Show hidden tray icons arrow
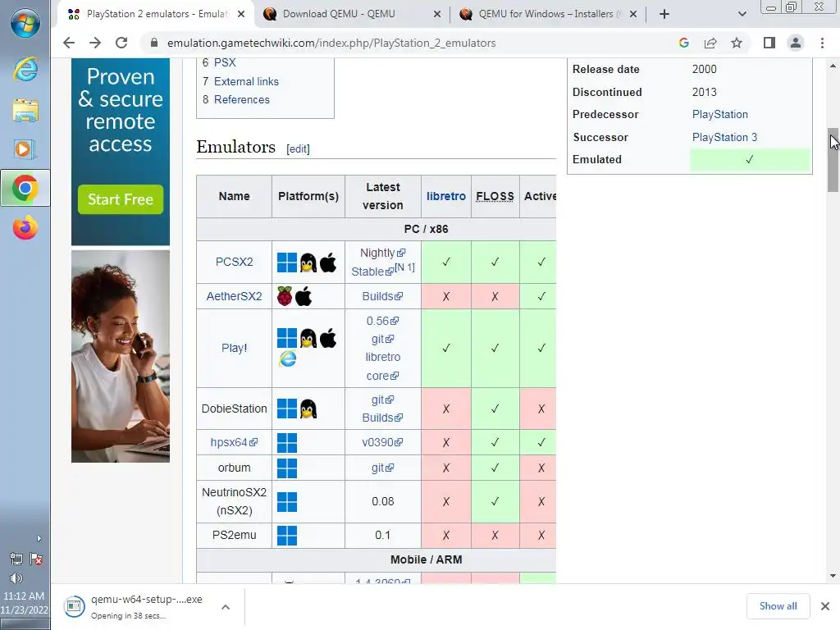Viewport: 840px width, 630px height. 39,538
